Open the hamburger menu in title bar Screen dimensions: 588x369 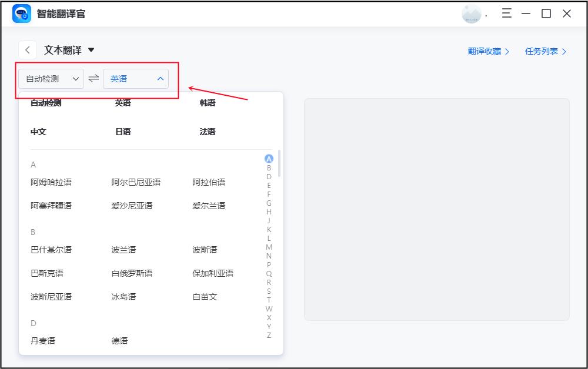coord(506,14)
